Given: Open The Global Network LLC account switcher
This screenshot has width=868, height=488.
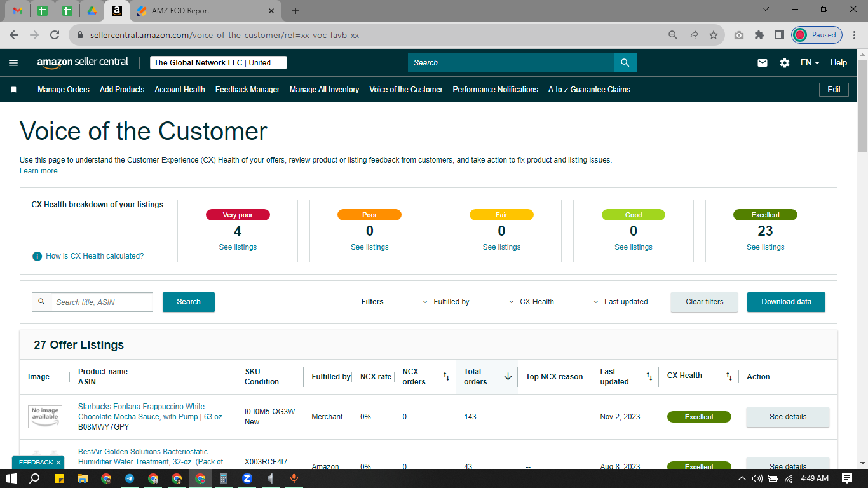Looking at the screenshot, I should coord(219,62).
